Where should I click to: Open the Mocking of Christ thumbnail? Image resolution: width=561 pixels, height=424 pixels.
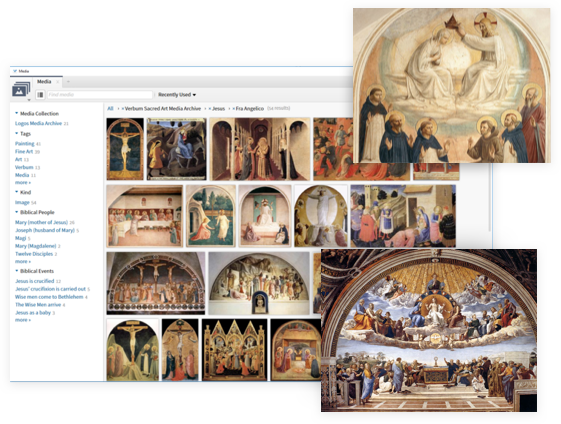(265, 216)
